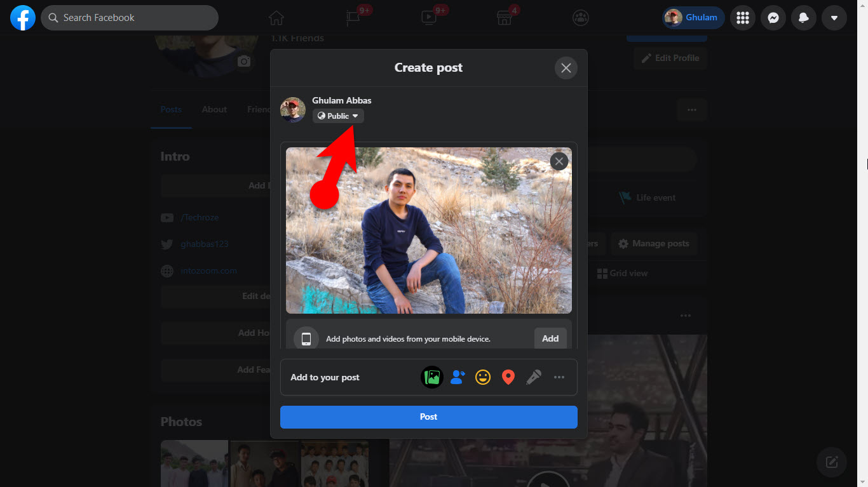This screenshot has height=487, width=868.
Task: Select the Photo/Video icon
Action: [432, 377]
